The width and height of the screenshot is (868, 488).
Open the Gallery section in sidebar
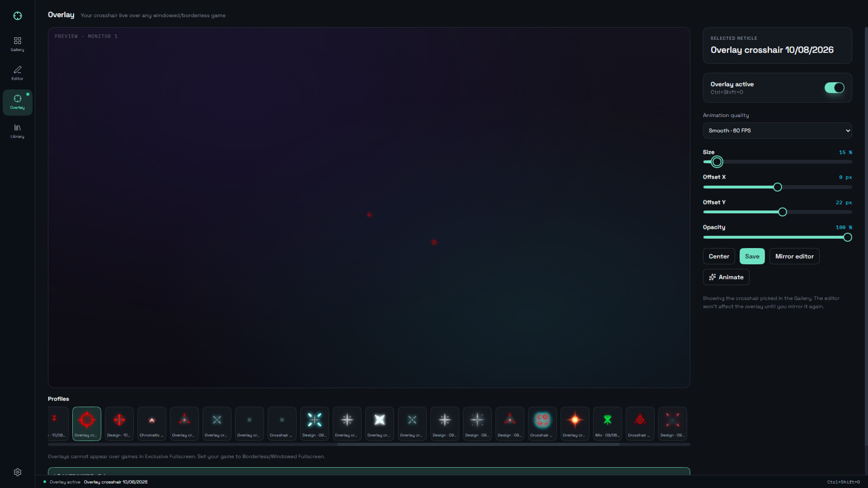coord(17,44)
